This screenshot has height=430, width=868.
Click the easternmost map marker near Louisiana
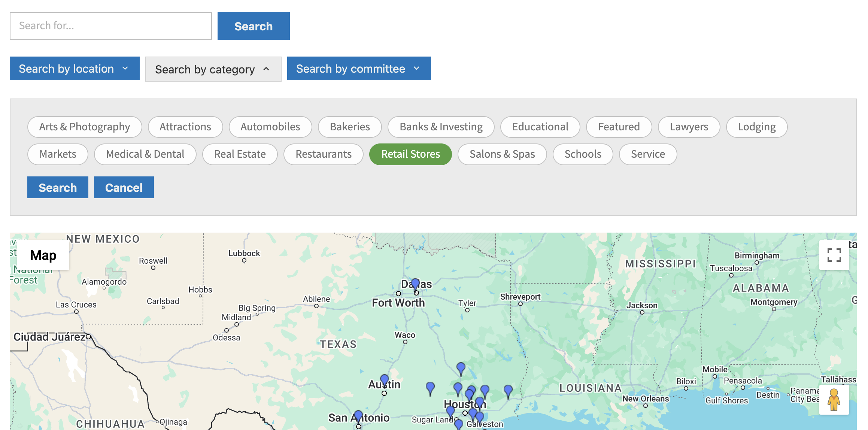(x=508, y=390)
